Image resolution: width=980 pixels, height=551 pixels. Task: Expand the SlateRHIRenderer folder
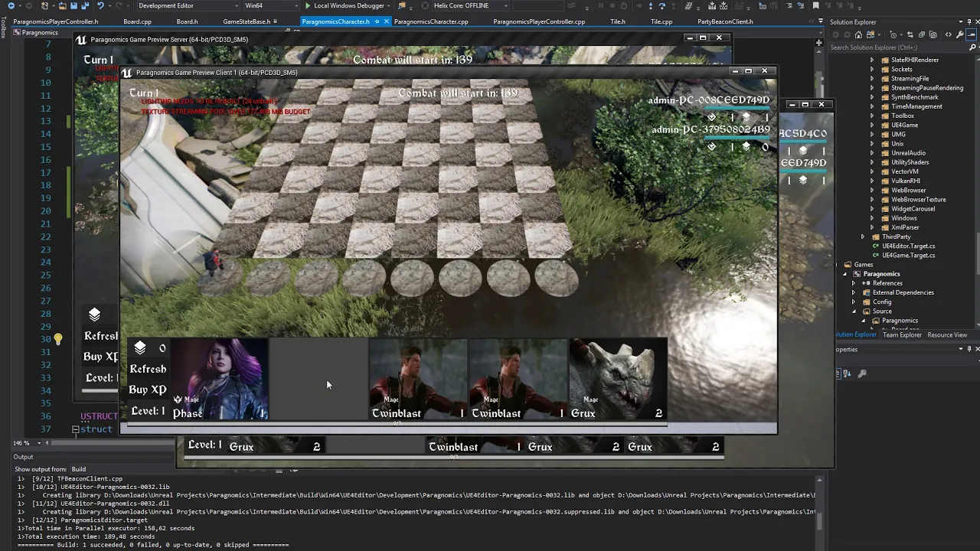pyautogui.click(x=872, y=60)
